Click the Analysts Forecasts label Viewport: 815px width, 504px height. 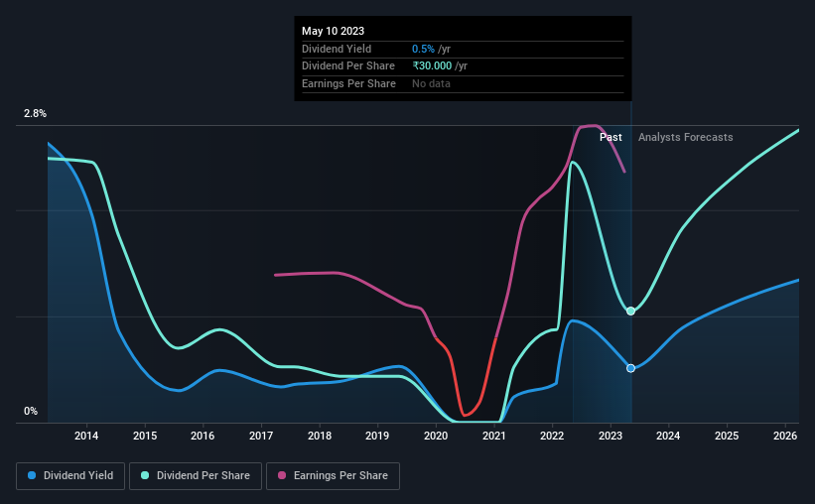686,137
